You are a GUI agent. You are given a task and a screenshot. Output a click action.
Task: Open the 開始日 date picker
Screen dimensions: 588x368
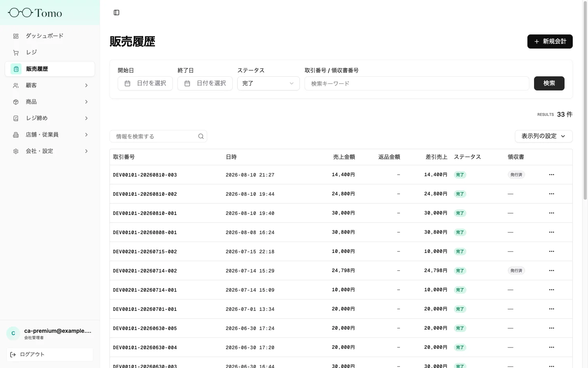point(145,83)
